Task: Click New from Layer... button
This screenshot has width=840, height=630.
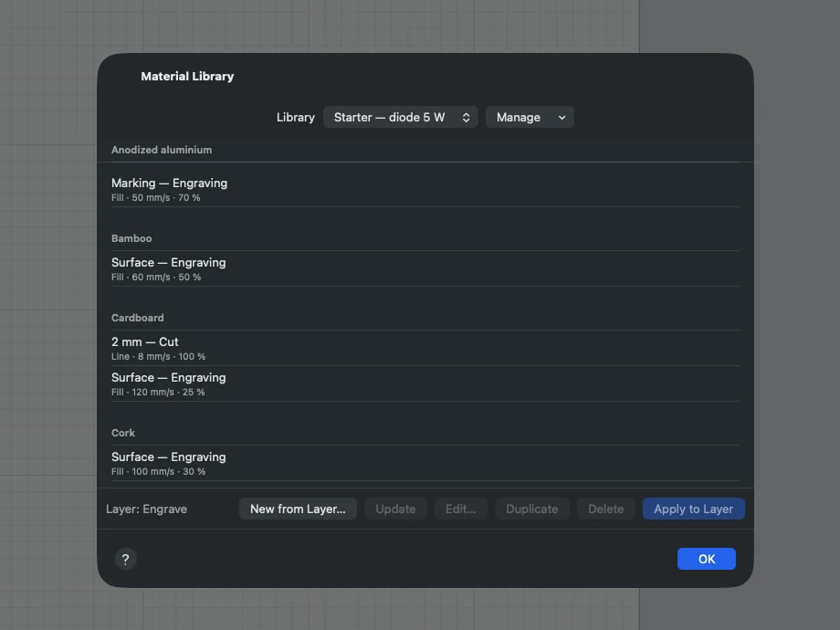Action: [x=298, y=509]
